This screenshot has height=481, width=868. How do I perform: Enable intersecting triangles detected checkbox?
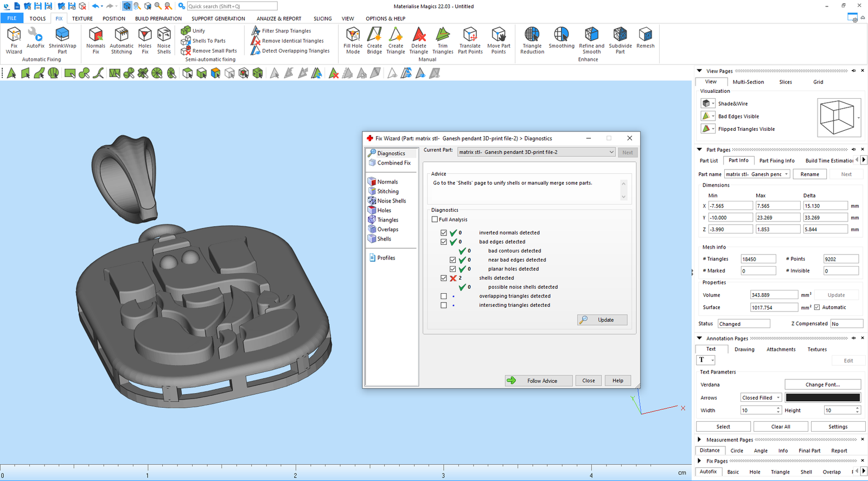coord(444,305)
